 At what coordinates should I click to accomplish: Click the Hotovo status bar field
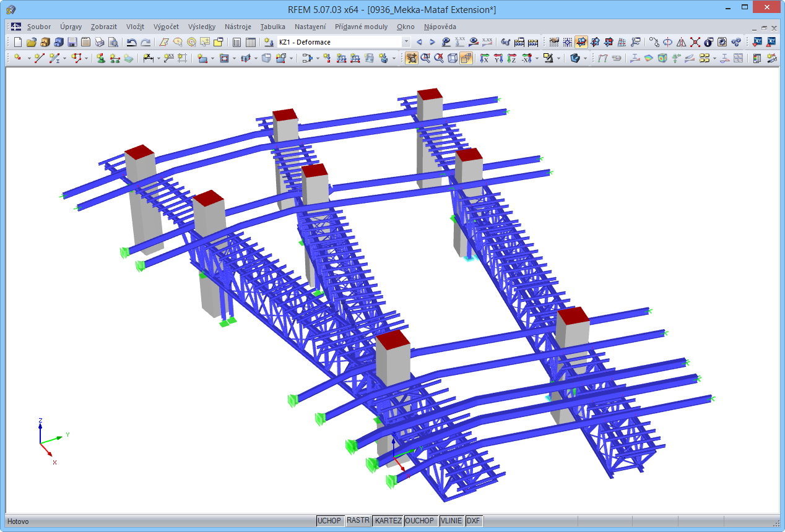pyautogui.click(x=19, y=521)
